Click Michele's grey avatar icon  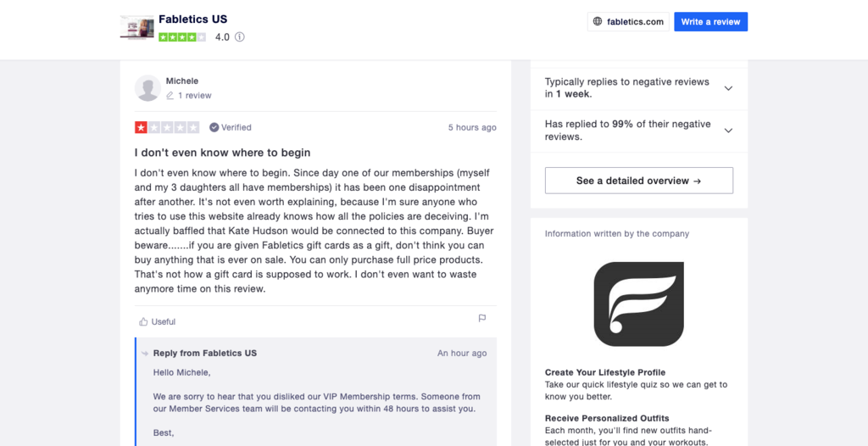coord(147,88)
